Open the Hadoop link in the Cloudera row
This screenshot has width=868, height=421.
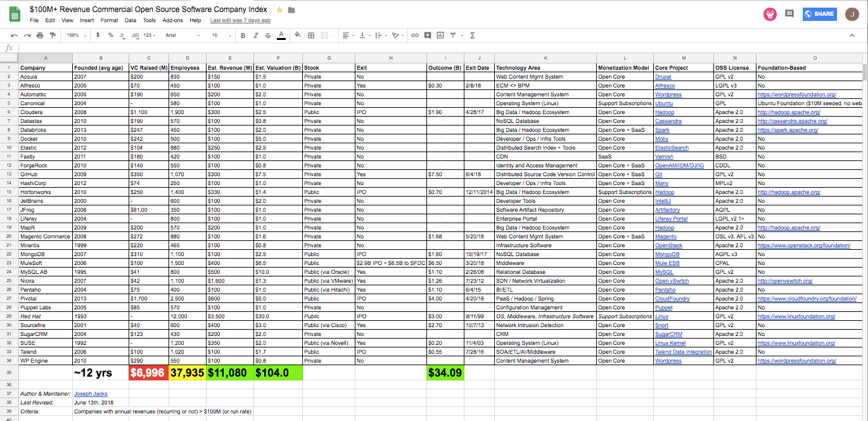pyautogui.click(x=665, y=112)
